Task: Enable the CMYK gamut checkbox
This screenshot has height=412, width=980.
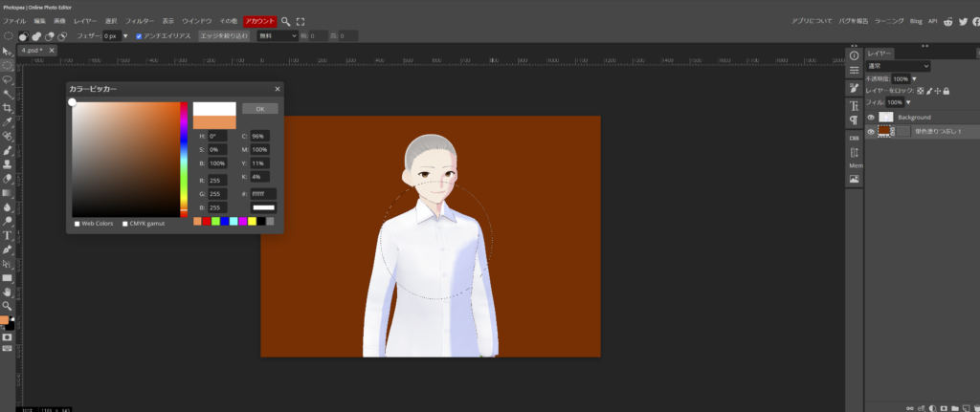Action: click(125, 224)
